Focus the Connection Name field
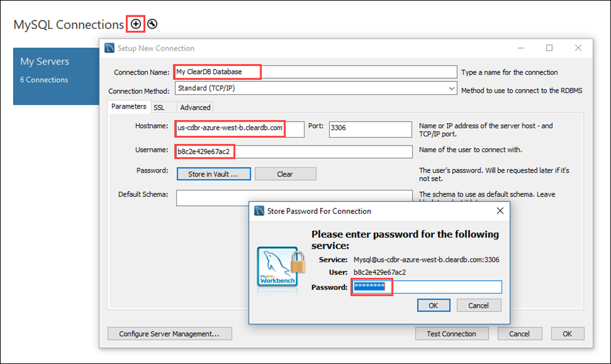Image resolution: width=611 pixels, height=364 pixels. (316, 72)
